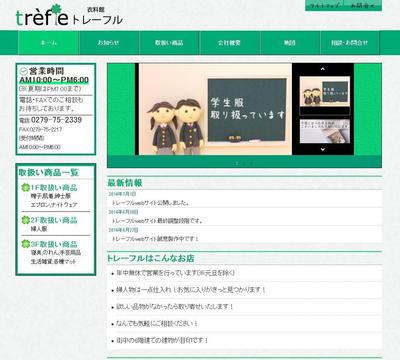The image size is (400, 360).
Task: Click the 営業時間 heading
Action: (x=46, y=71)
